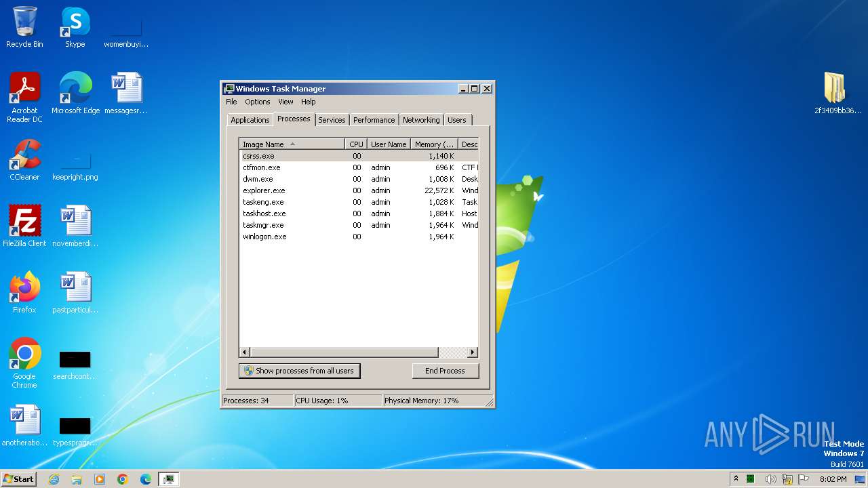This screenshot has height=488, width=868.
Task: Launch Microsoft Edge desktop shortcut
Action: [75, 94]
